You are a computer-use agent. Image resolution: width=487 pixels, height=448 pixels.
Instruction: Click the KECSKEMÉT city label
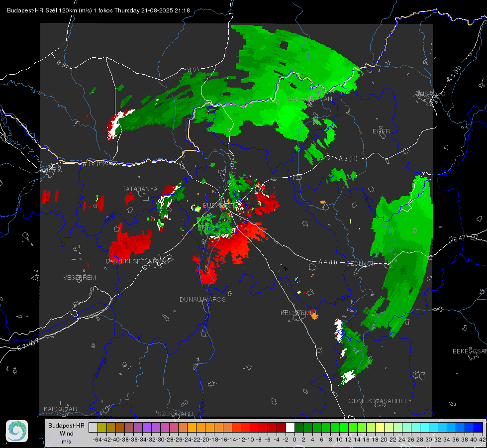[x=299, y=313]
